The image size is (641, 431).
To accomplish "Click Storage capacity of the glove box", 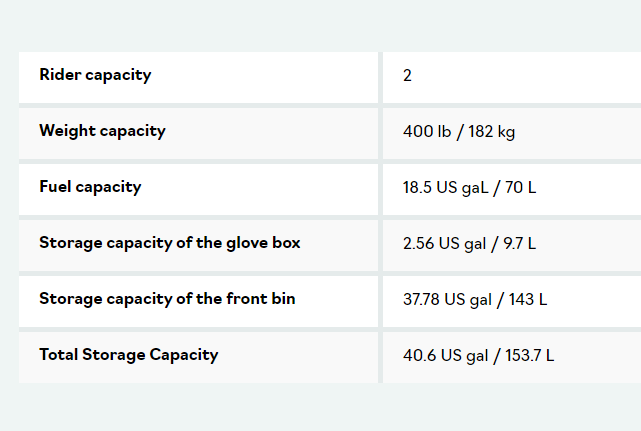I will 169,243.
